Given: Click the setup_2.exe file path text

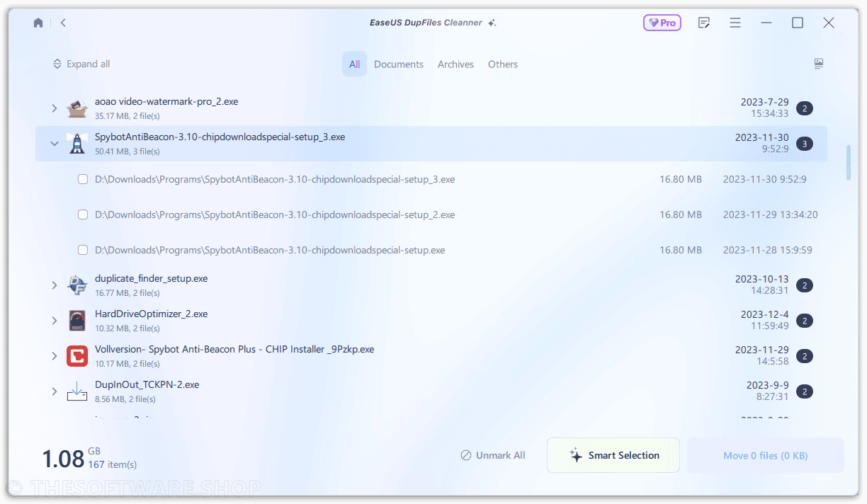Looking at the screenshot, I should pos(275,214).
